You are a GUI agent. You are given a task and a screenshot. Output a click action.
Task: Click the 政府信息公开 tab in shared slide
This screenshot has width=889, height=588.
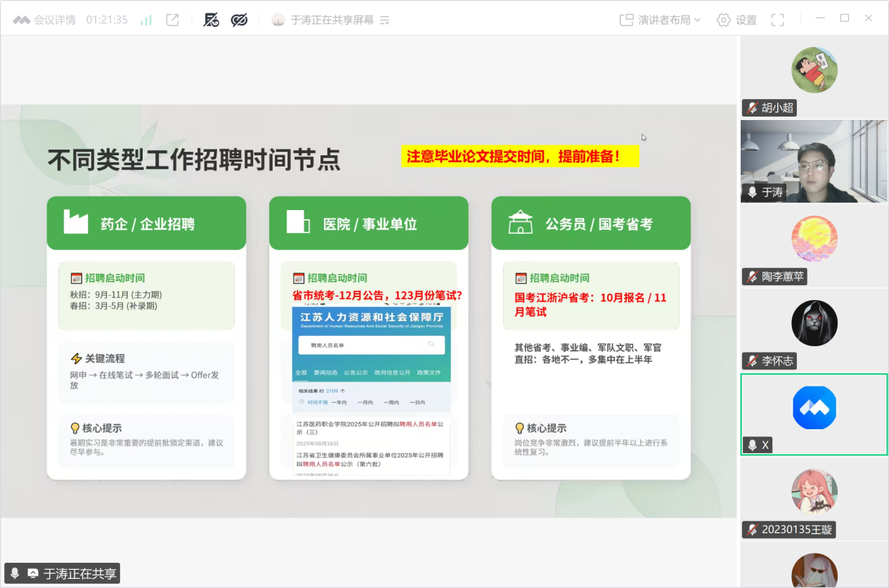(x=392, y=372)
